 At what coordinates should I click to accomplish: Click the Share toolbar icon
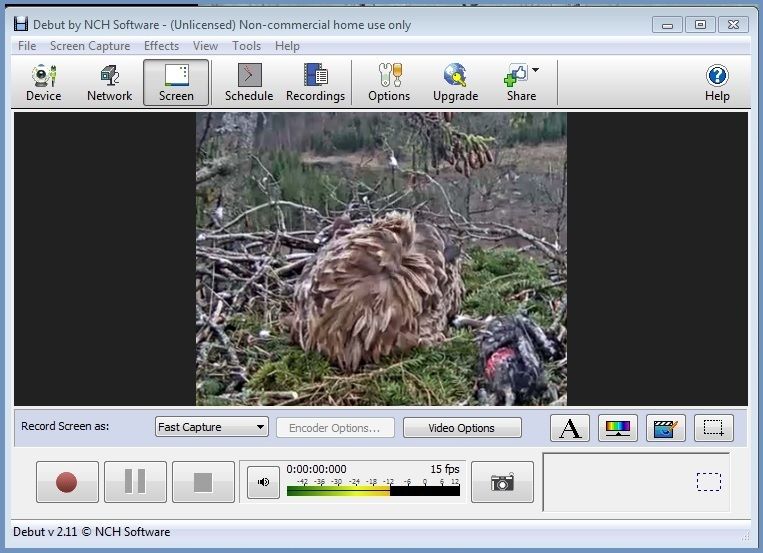519,83
